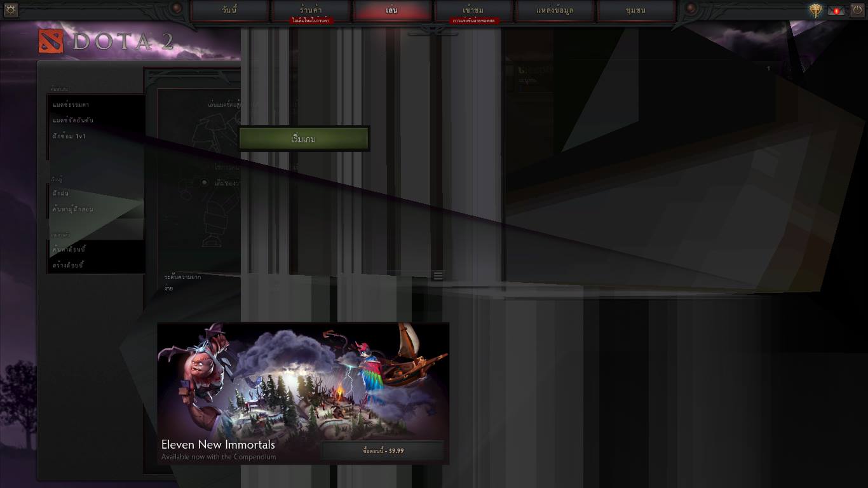
Task: Click the Eleven New Immortals title text
Action: [x=218, y=445]
